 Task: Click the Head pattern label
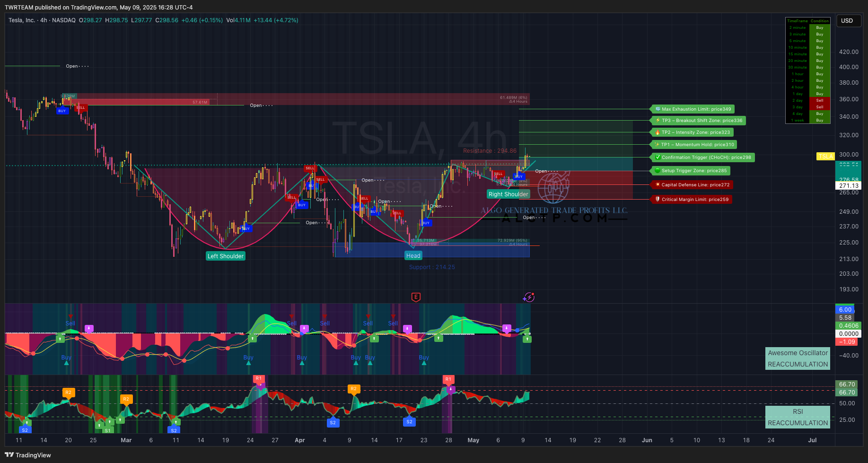[413, 256]
